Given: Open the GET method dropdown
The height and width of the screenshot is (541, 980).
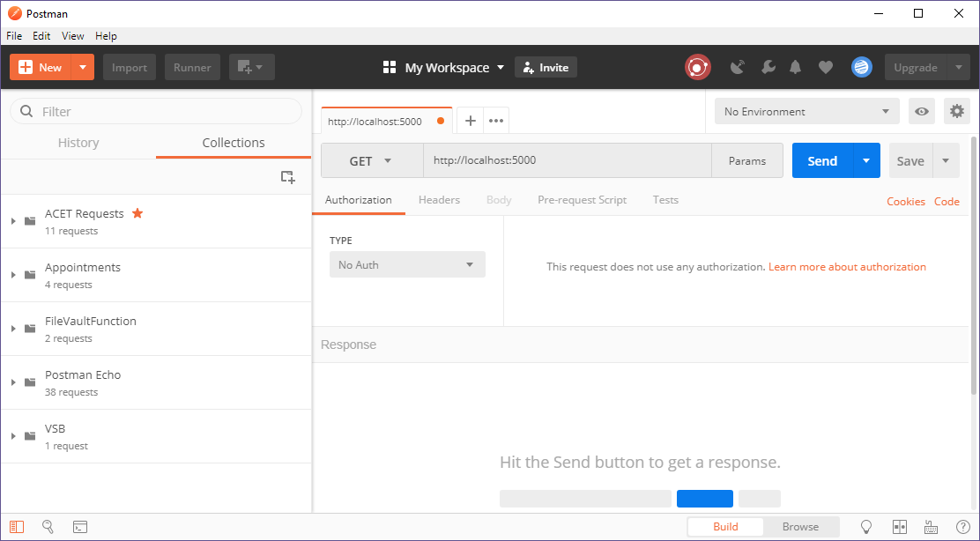Looking at the screenshot, I should 372,160.
